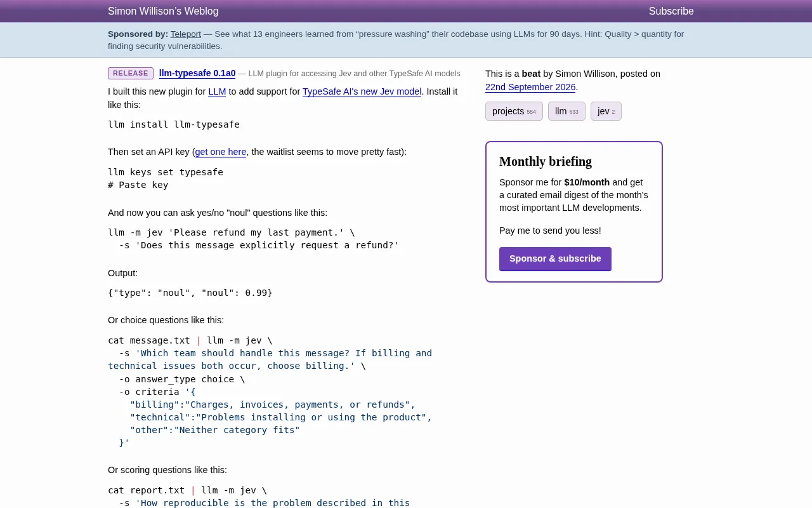Screen dimensions: 812x508
Task: Click the '# Paste key' comment line
Action: point(138,185)
